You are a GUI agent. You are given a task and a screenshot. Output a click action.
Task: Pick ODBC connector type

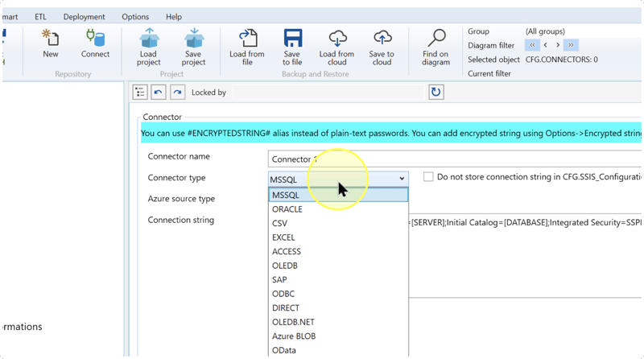pos(338,294)
